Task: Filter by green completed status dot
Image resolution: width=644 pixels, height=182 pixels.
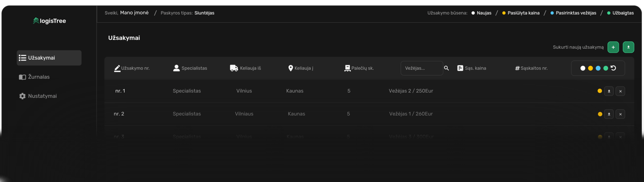Action: pyautogui.click(x=606, y=68)
